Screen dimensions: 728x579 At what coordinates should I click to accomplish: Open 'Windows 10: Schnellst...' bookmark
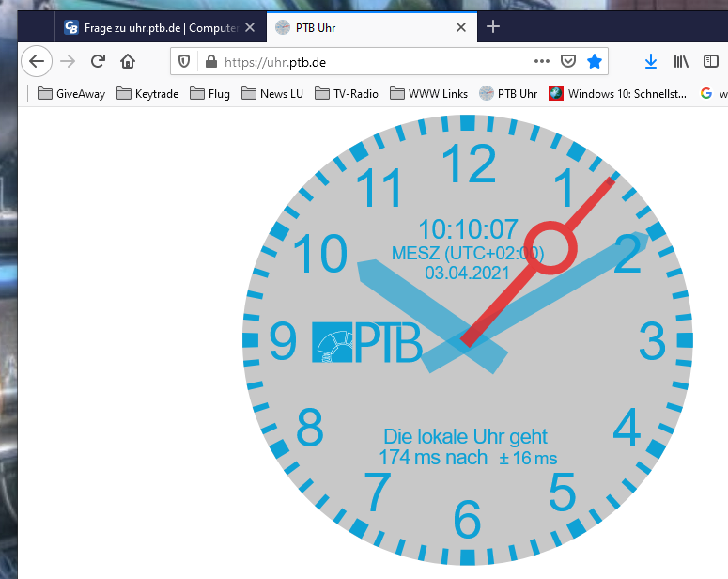click(617, 94)
